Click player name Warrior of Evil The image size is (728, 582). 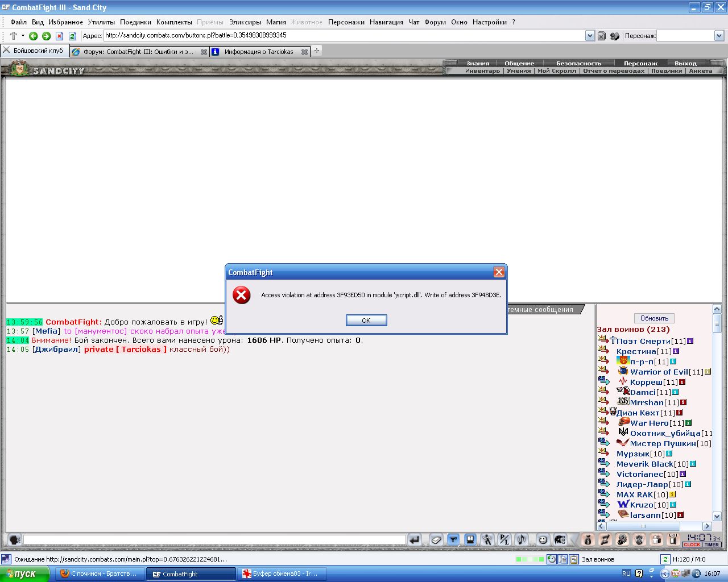[659, 372]
